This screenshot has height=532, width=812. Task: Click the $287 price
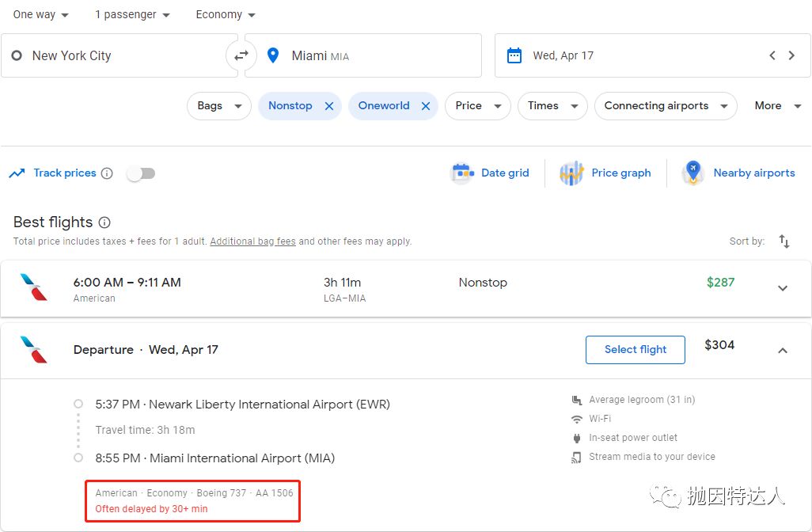(720, 283)
